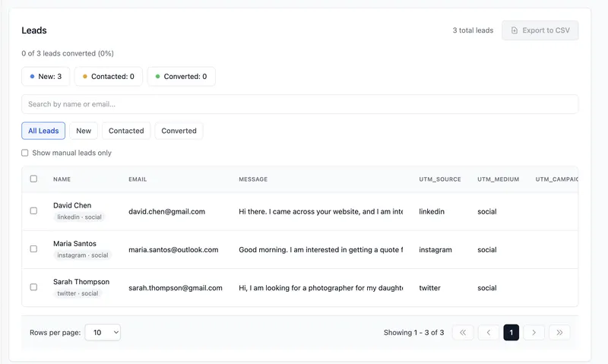Click the UTM_SOURCE column header
This screenshot has width=608, height=364.
[x=440, y=179]
